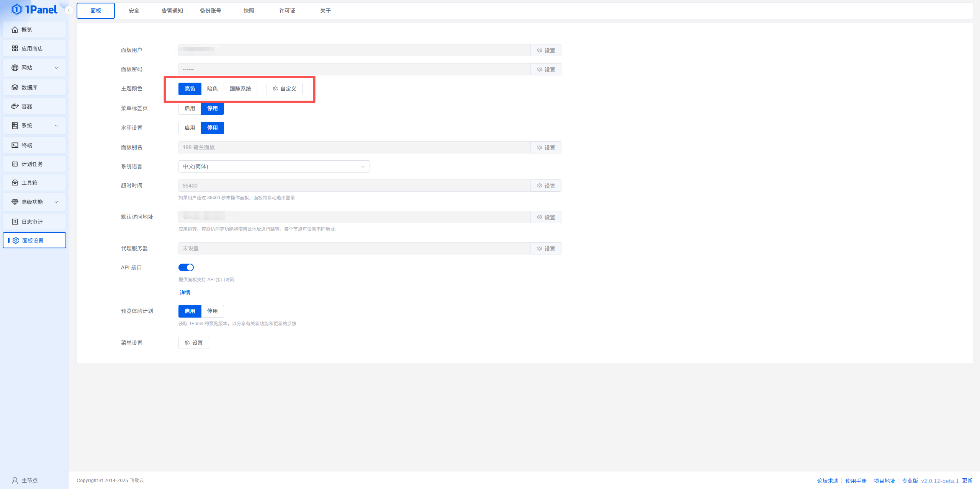Screen dimensions: 980x489
Task: Click the 工具箱 toolbox icon
Action: pyautogui.click(x=15, y=183)
